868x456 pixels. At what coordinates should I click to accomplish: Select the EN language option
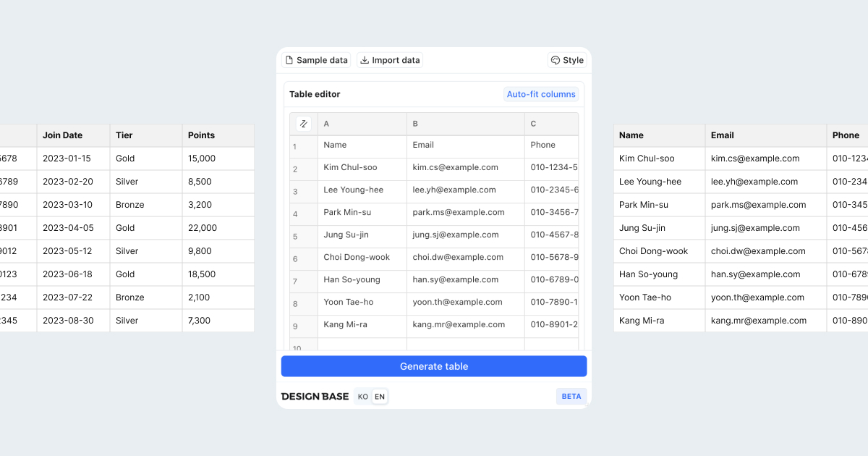(380, 397)
